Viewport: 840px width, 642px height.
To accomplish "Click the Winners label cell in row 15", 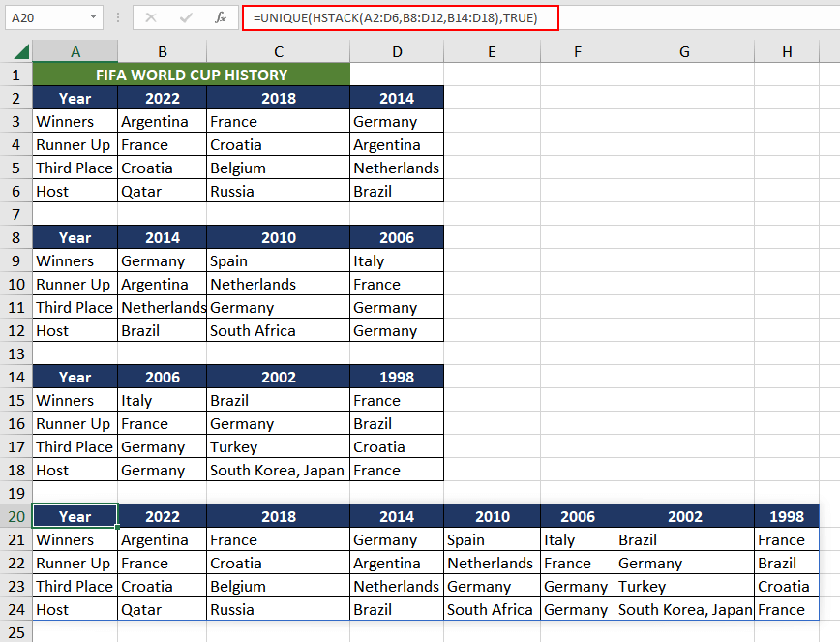I will [75, 400].
